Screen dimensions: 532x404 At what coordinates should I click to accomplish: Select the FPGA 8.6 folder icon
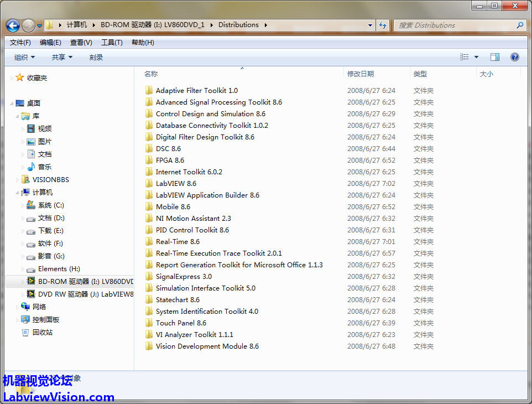point(149,160)
